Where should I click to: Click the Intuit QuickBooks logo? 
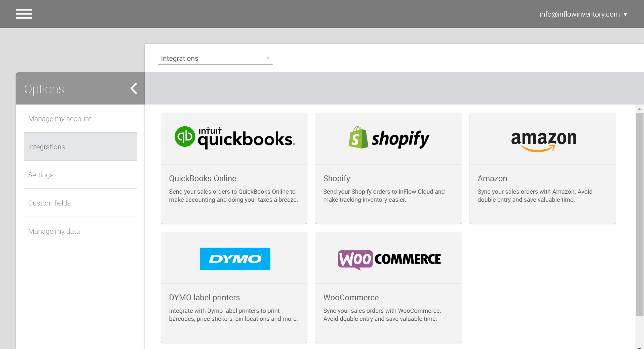(234, 138)
